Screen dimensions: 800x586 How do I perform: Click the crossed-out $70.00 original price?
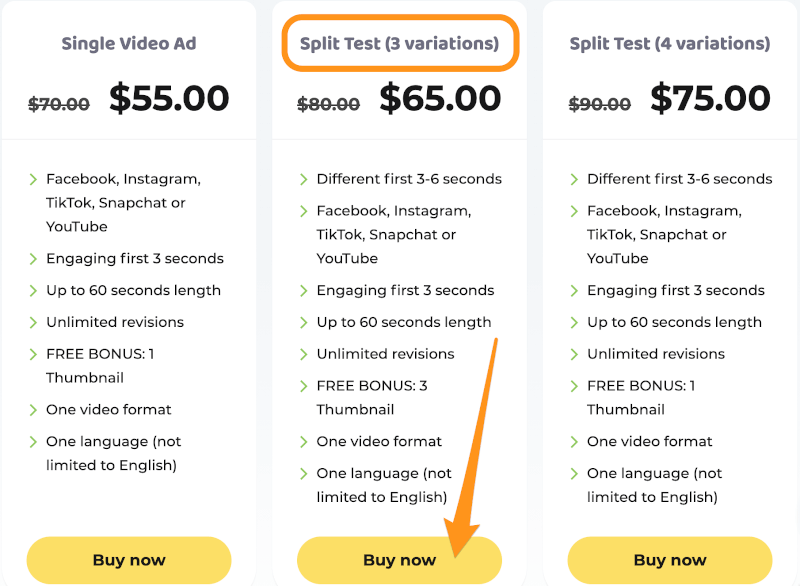coord(59,104)
